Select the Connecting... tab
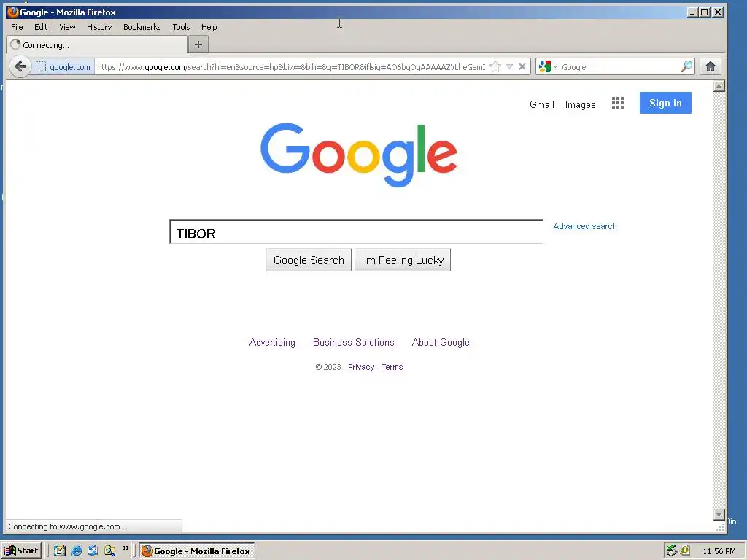The height and width of the screenshot is (560, 747). pos(97,44)
